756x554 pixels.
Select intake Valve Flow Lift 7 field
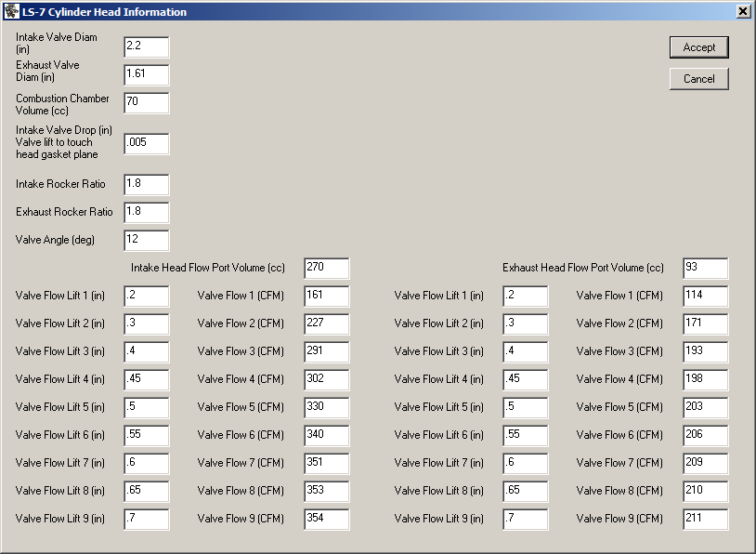(x=147, y=463)
